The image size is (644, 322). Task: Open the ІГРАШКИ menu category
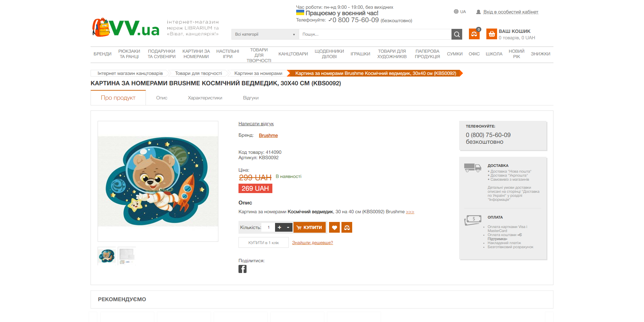[360, 54]
